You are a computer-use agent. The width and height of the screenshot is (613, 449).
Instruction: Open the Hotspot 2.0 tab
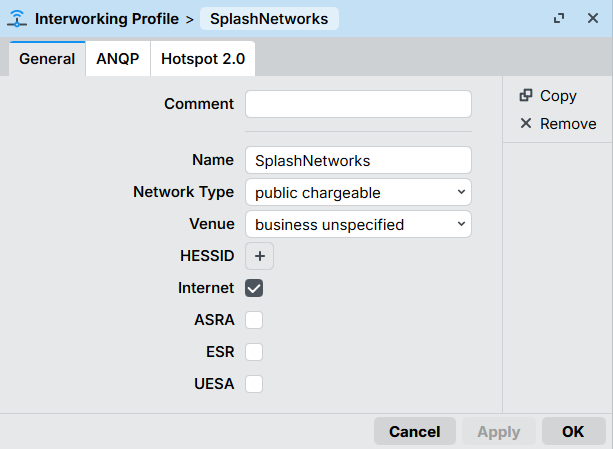(203, 59)
